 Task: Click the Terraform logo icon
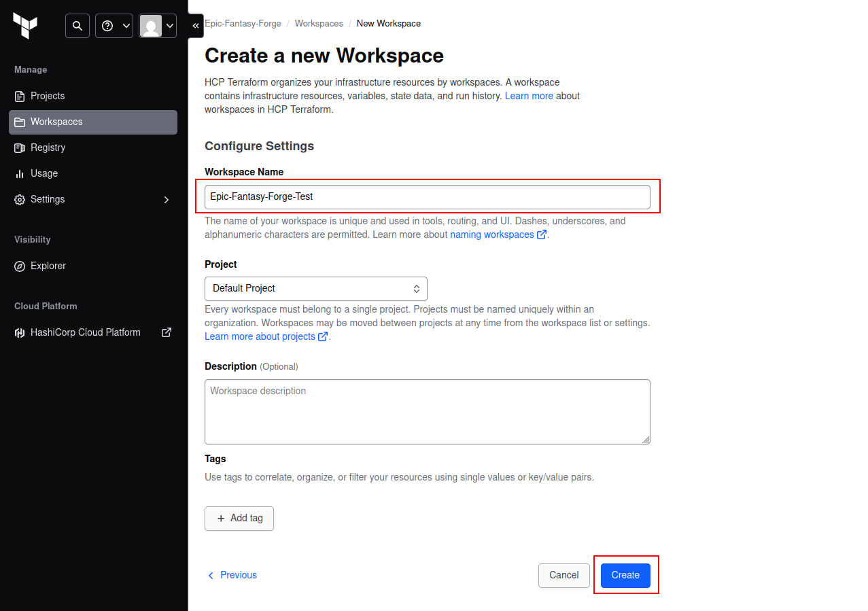[x=25, y=26]
